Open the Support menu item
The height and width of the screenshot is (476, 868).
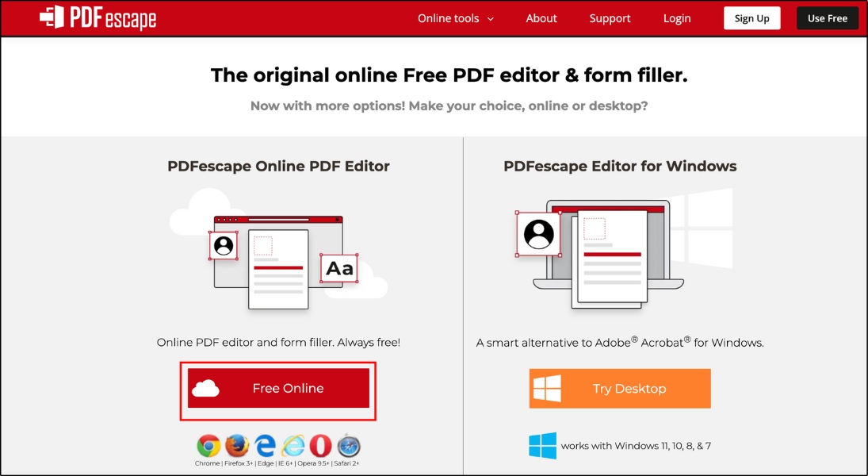(x=610, y=17)
